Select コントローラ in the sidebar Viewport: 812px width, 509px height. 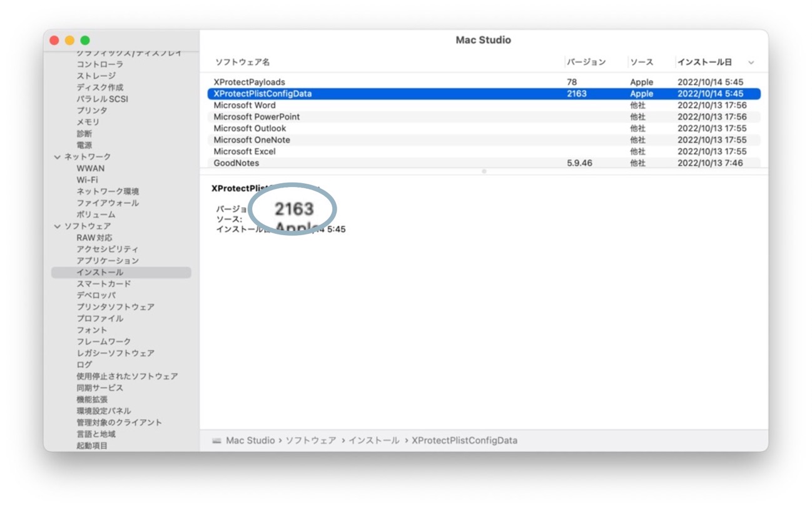tap(100, 64)
